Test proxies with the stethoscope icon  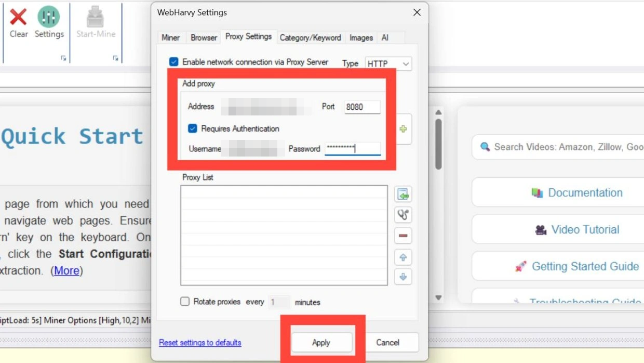pyautogui.click(x=403, y=215)
